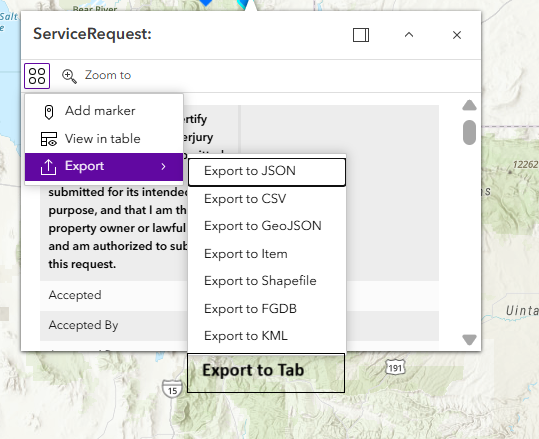Select Export to JSON
Screen dimensions: 539x439
[x=267, y=172]
